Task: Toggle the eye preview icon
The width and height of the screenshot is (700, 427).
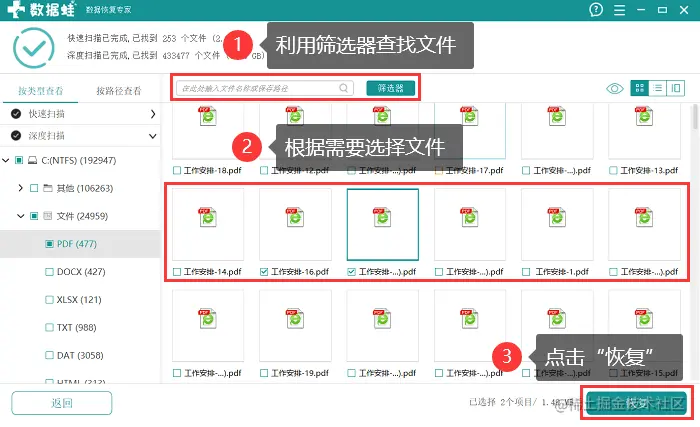Action: [615, 88]
